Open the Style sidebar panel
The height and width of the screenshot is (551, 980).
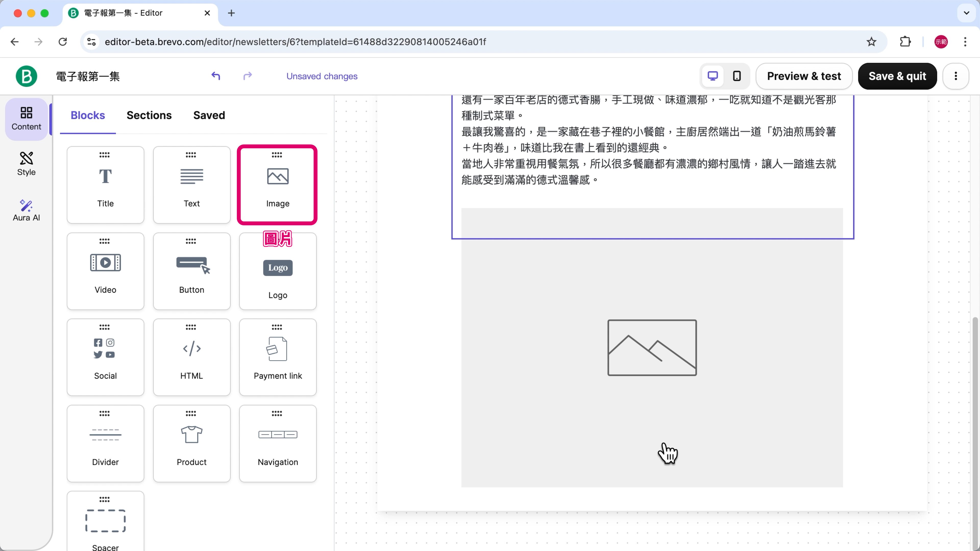[x=26, y=164]
